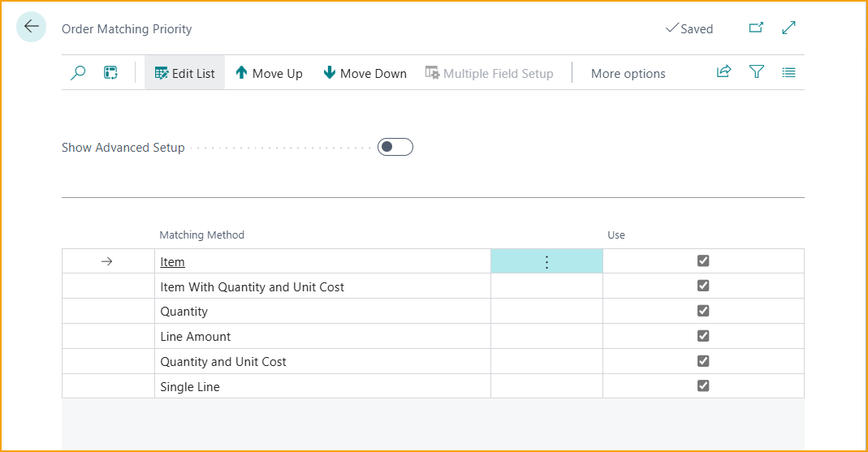Open the filter pane funnel icon
Screen dimensions: 868x452
[756, 72]
